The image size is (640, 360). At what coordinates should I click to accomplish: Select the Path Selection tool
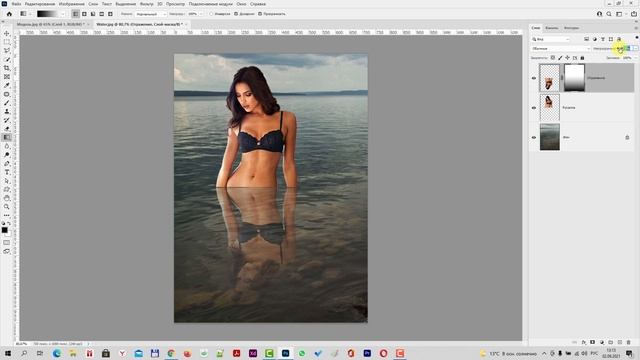click(x=7, y=181)
